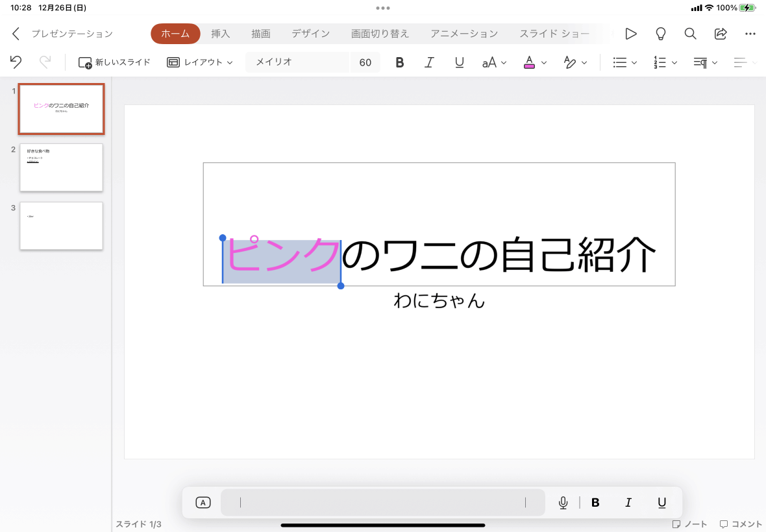766x532 pixels.
Task: Apply the pink font color
Action: pos(529,62)
